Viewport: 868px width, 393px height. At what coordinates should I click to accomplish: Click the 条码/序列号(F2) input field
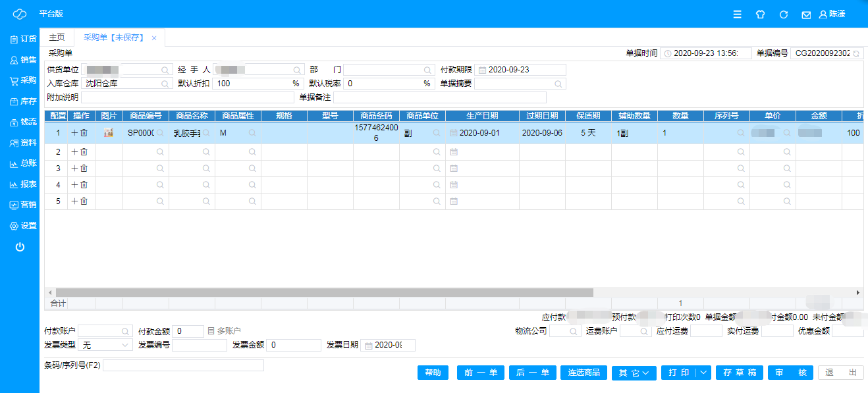coord(183,365)
